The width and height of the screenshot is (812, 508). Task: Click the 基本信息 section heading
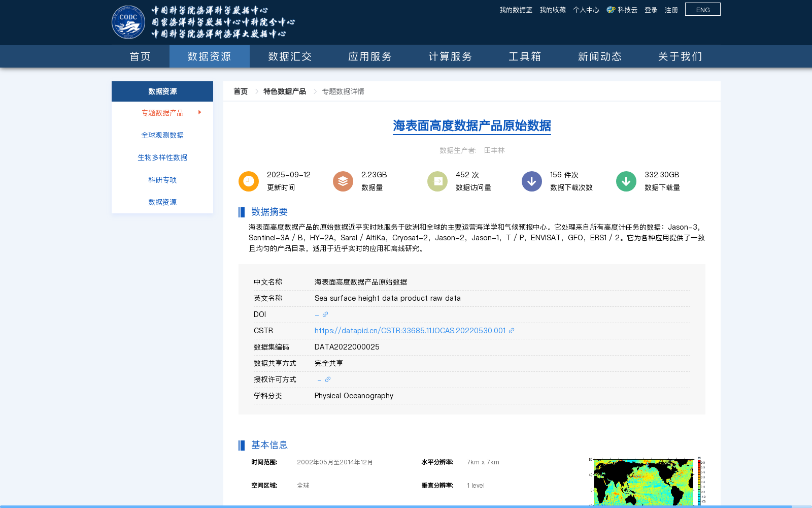coord(269,445)
